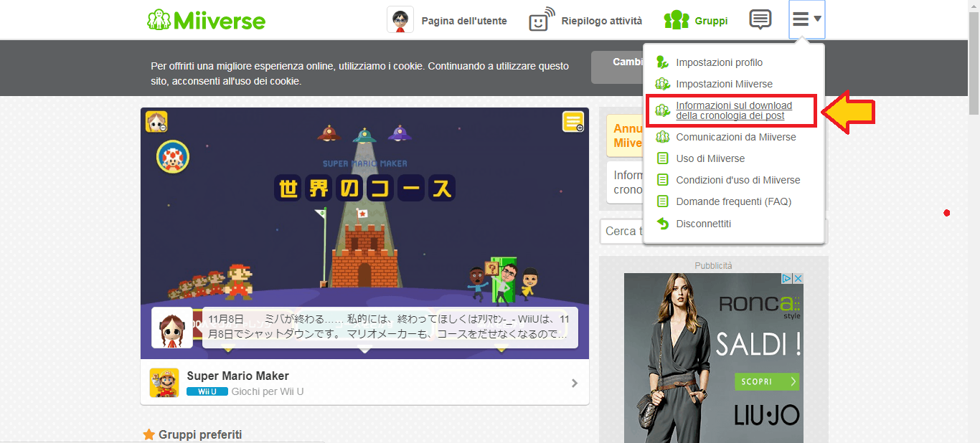Click the cookie banner button
The height and width of the screenshot is (443, 980).
[x=617, y=67]
